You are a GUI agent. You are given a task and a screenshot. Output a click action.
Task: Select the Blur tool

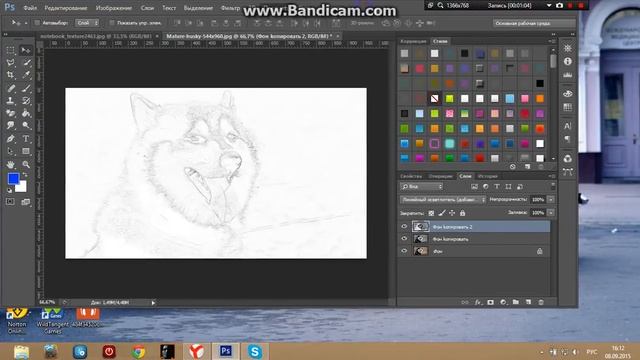[x=10, y=126]
